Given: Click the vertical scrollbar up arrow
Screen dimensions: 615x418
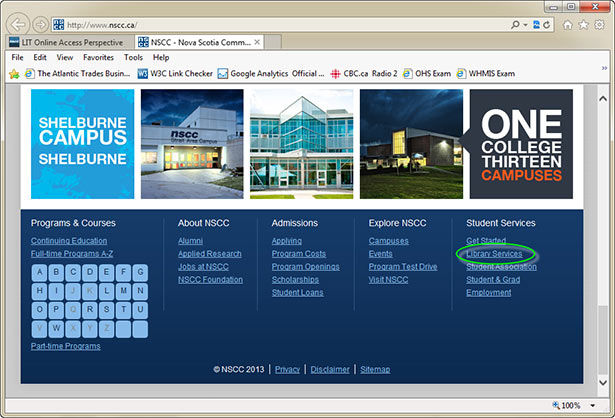Looking at the screenshot, I should 602,91.
